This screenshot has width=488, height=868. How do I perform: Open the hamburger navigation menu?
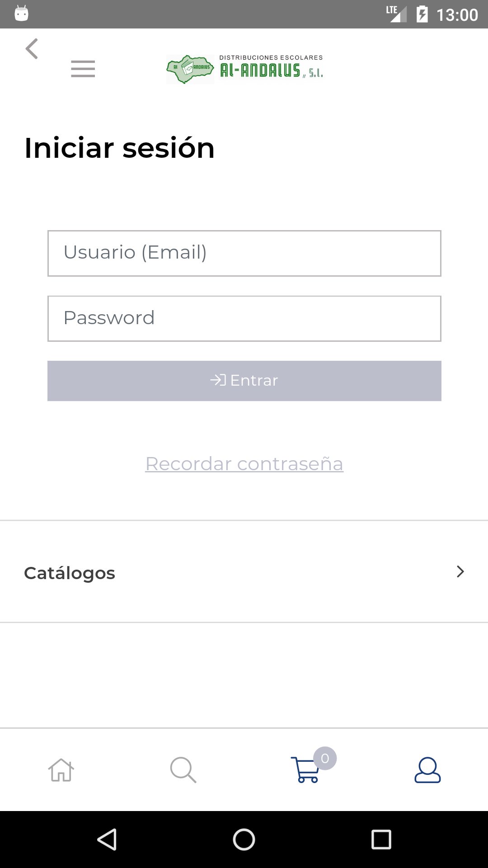pos(83,69)
